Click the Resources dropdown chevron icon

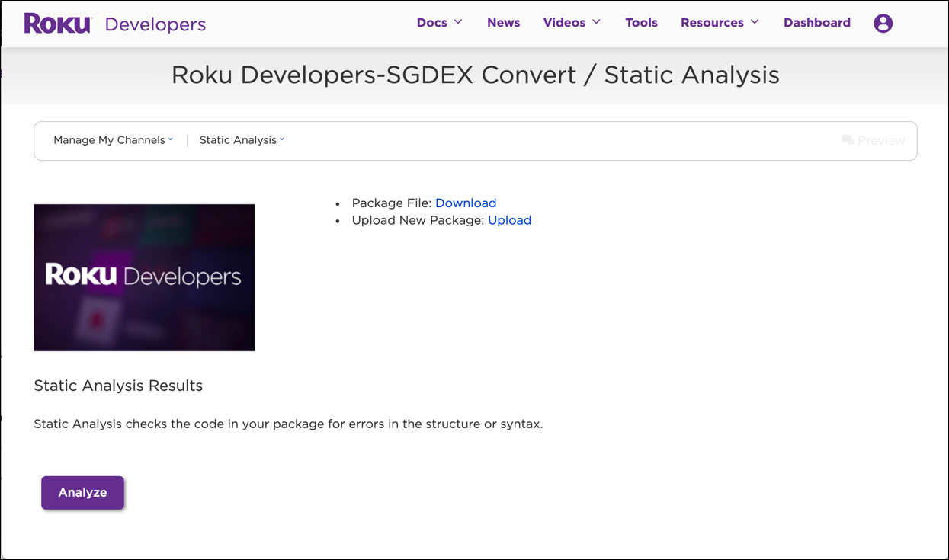pyautogui.click(x=753, y=22)
